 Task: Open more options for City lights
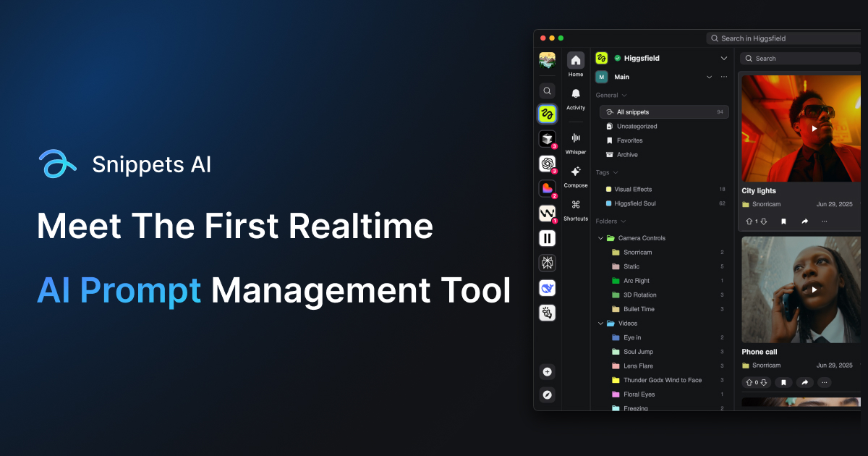pos(824,221)
